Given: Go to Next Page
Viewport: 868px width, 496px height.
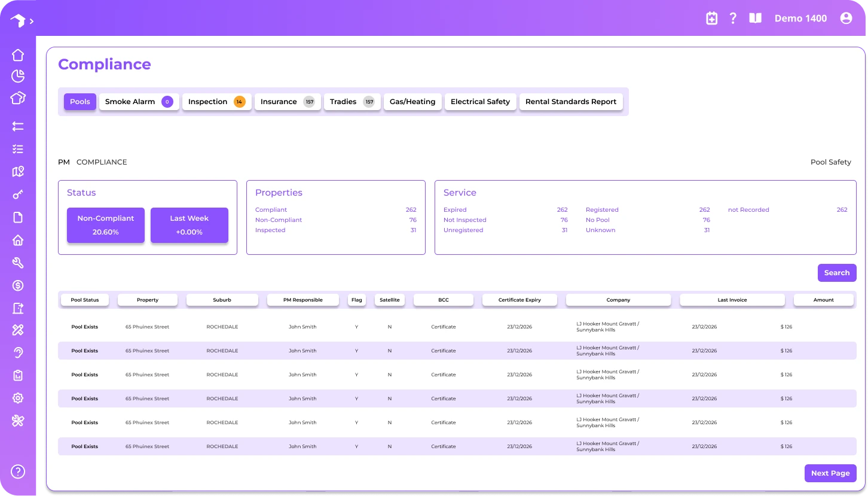Looking at the screenshot, I should pyautogui.click(x=830, y=473).
